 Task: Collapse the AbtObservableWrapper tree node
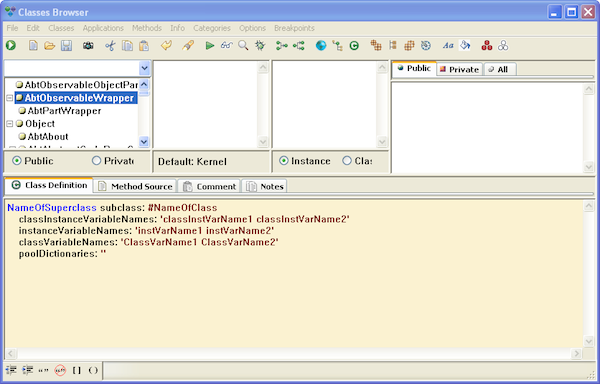[x=10, y=98]
